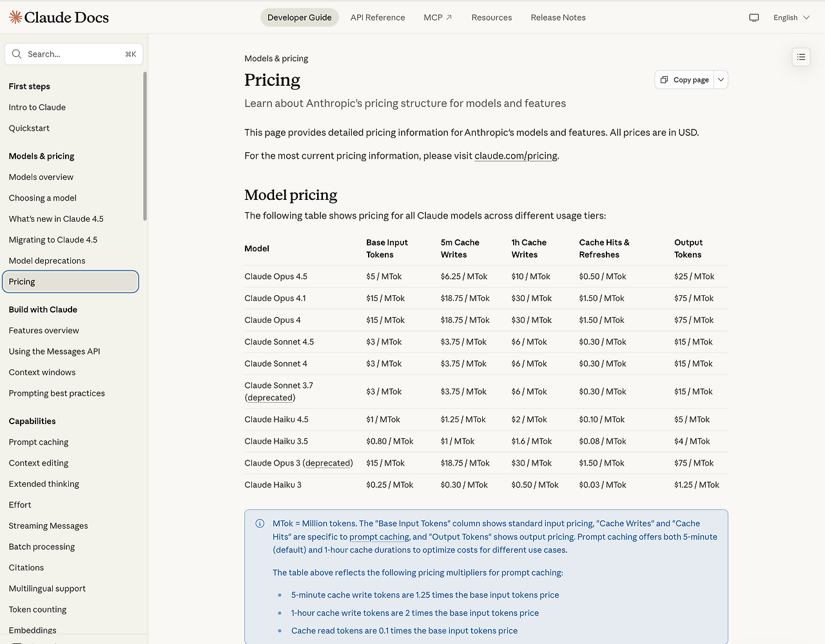This screenshot has height=644, width=825.
Task: Open the Effort page
Action: pos(20,505)
